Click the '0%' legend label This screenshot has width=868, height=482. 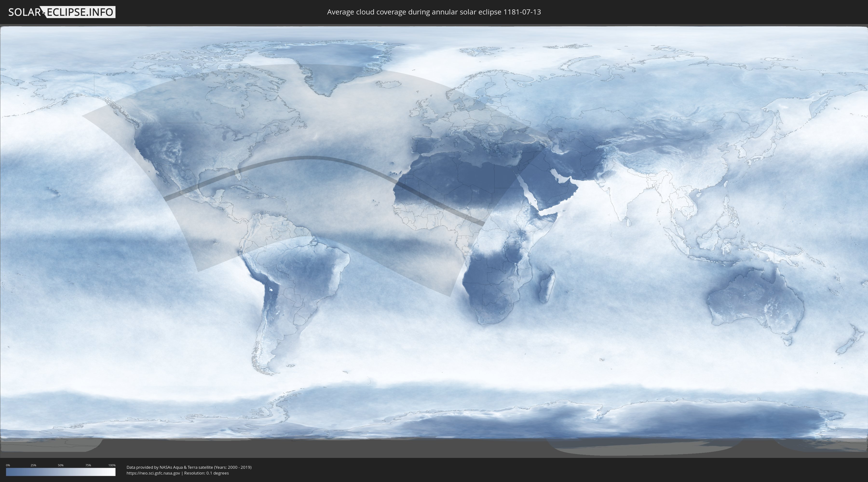tap(8, 465)
